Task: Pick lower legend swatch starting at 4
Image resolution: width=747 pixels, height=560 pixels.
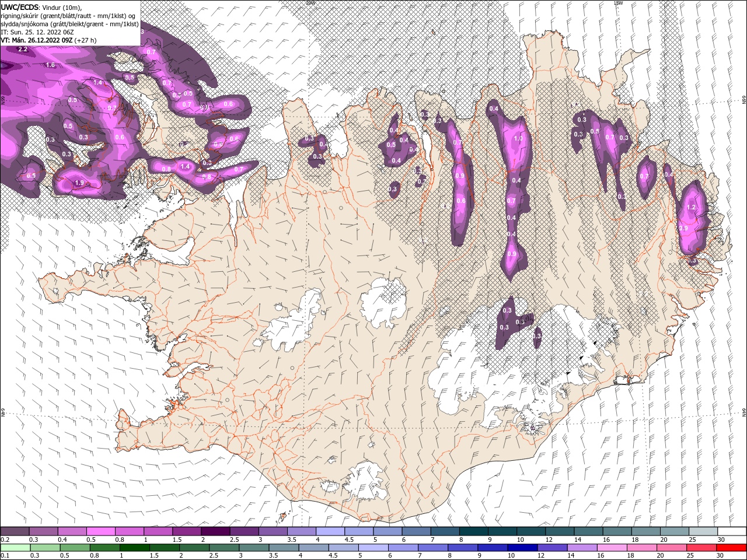Action: 313,548
